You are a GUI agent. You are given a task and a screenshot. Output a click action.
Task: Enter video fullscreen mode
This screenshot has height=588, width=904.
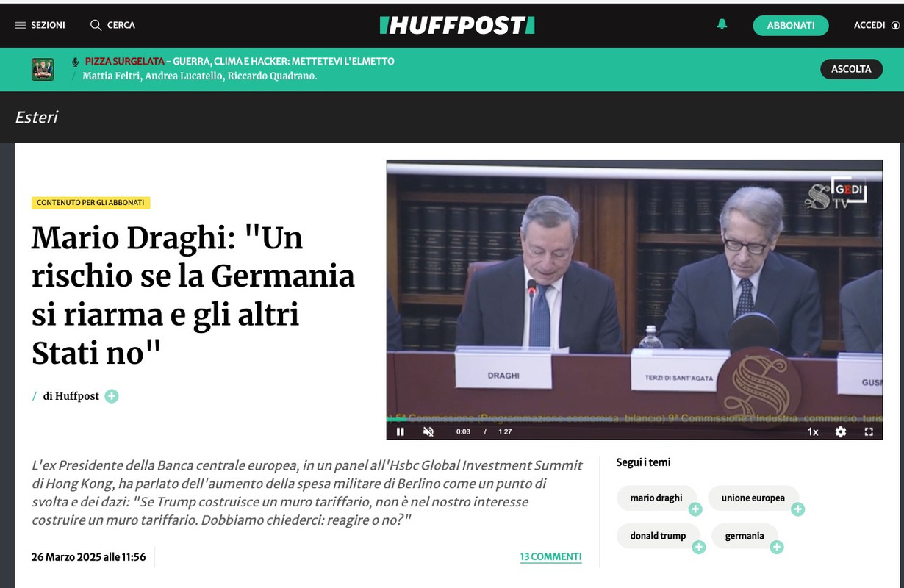tap(869, 431)
